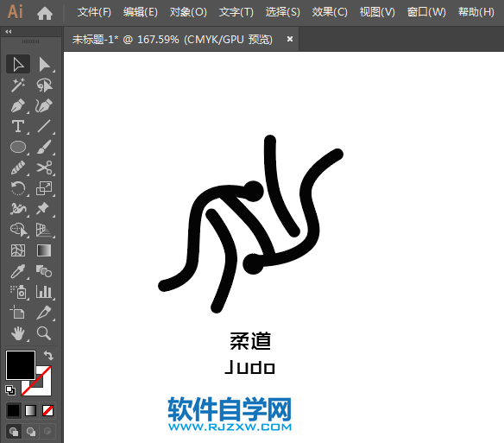The image size is (504, 443).
Task: Activate the Perspective Grid tool
Action: click(x=44, y=230)
